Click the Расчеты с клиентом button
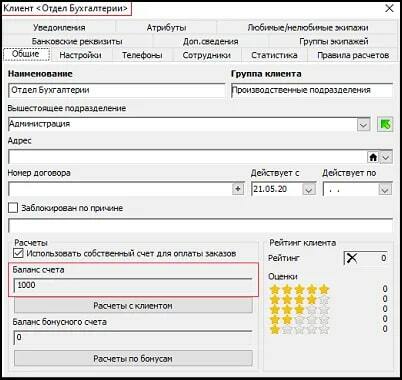Viewport: 402px width, 380px height. [133, 306]
